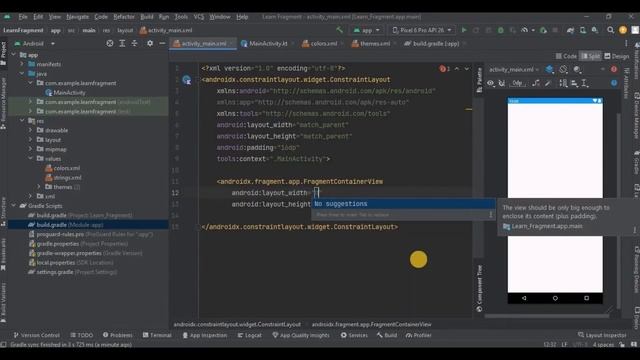Click the blue info icon in design toolbar
The height and width of the screenshot is (360, 640).
click(614, 83)
